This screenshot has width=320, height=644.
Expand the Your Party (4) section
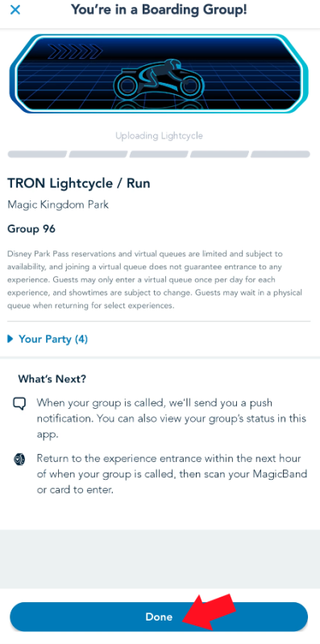(48, 339)
